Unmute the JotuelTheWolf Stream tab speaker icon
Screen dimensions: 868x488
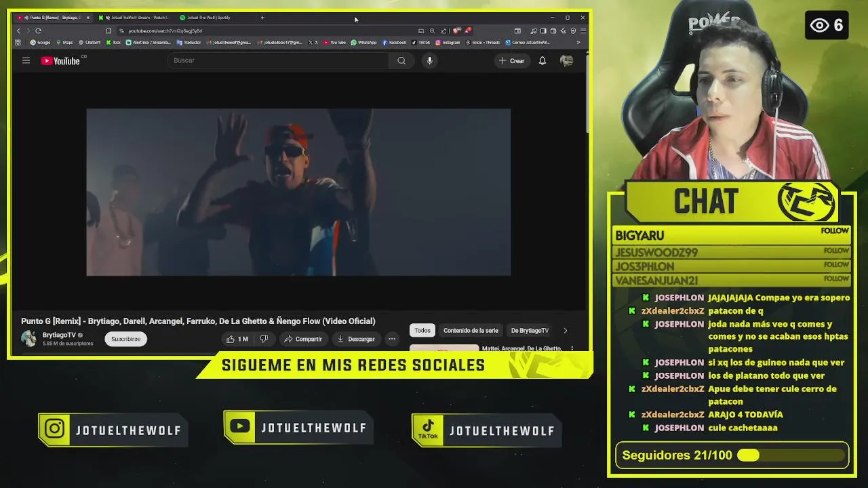pos(107,18)
